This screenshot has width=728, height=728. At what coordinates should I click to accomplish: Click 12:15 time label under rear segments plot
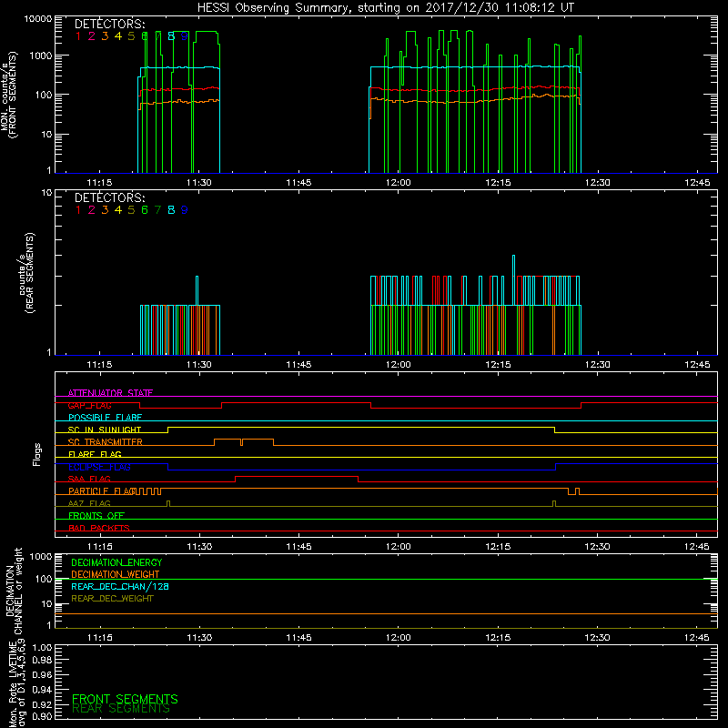(x=498, y=365)
